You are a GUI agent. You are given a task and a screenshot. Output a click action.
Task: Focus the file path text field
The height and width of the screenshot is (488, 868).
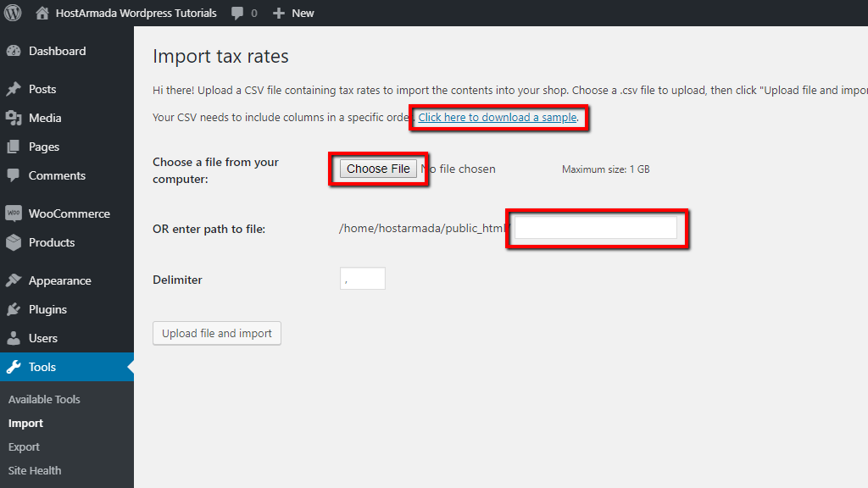(596, 227)
